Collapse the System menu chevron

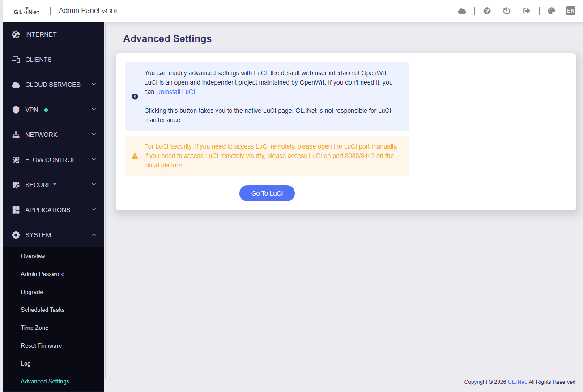94,234
